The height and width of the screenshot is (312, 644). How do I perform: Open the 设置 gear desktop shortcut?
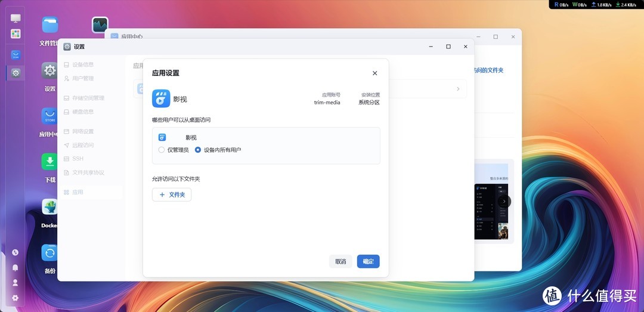pos(49,71)
